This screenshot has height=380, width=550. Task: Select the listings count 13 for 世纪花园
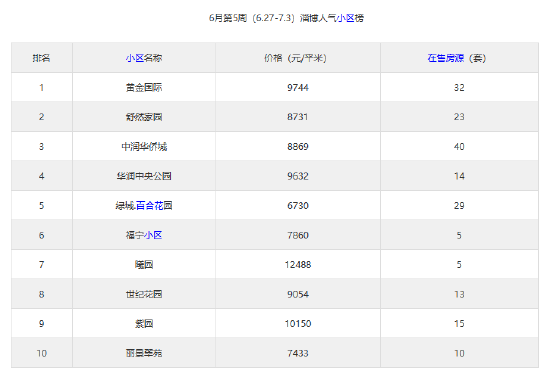[x=459, y=294]
